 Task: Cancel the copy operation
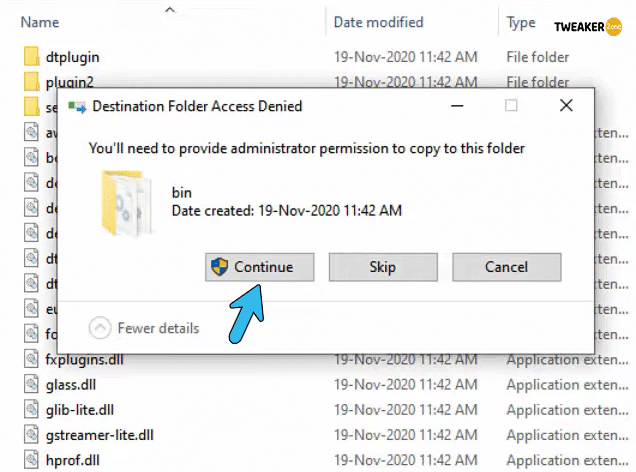(x=507, y=267)
